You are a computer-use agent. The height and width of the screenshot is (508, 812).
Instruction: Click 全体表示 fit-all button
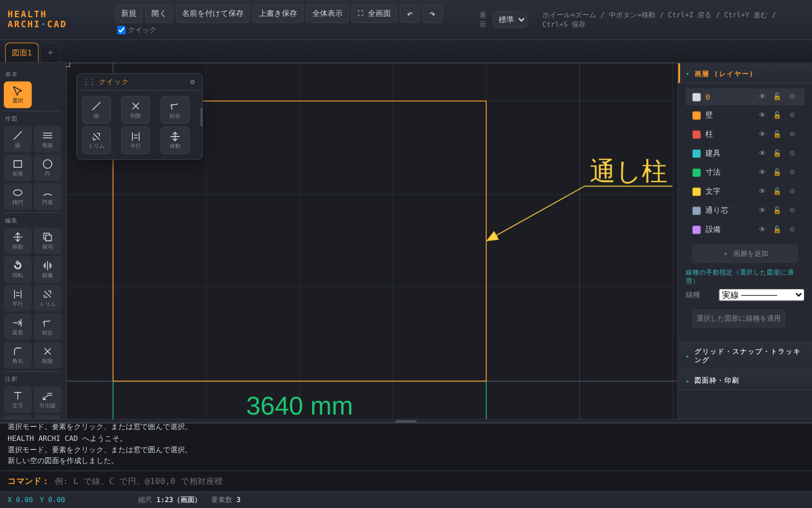[x=327, y=14]
